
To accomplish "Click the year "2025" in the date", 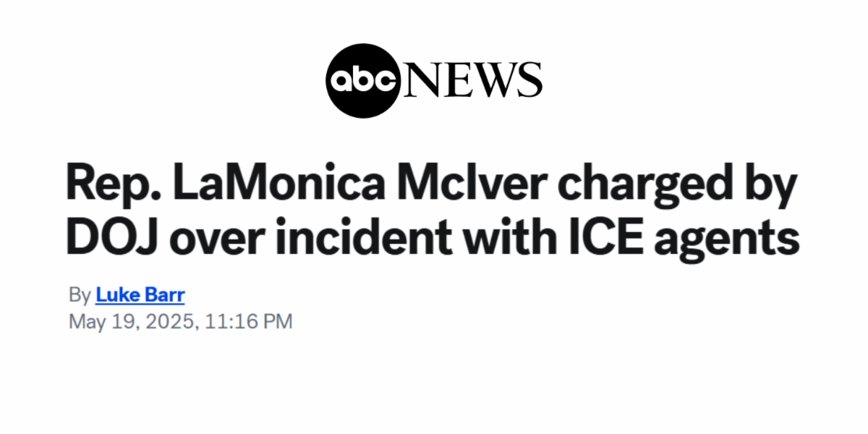I will (169, 321).
